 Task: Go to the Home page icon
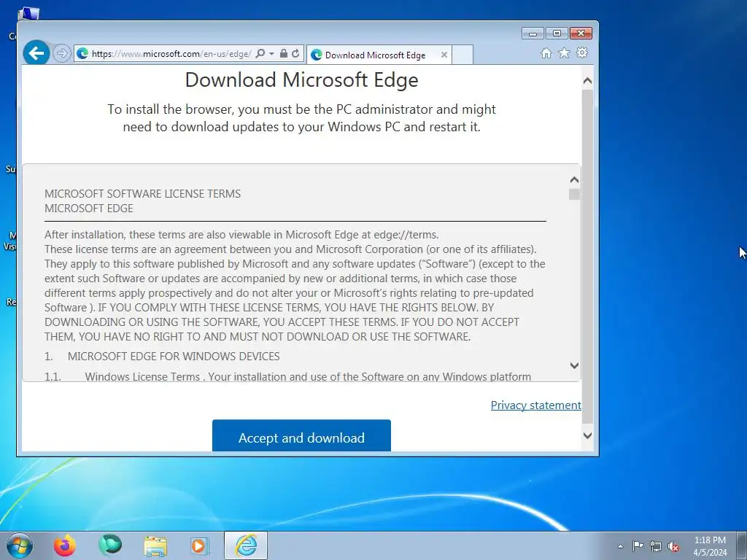(x=546, y=52)
